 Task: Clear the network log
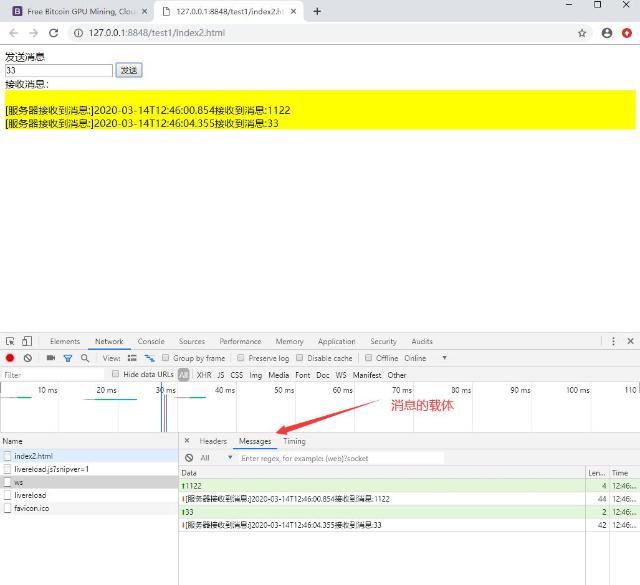(28, 358)
